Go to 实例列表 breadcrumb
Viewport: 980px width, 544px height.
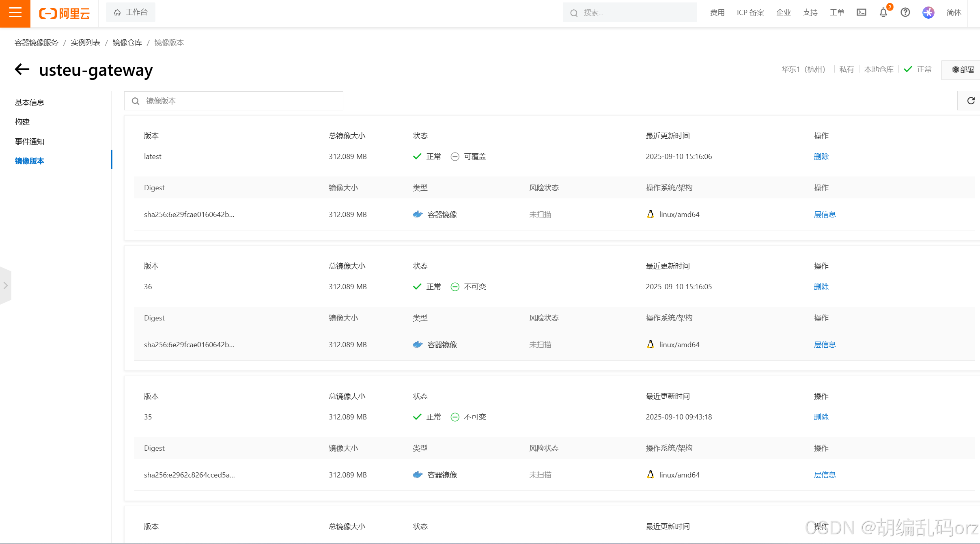[85, 43]
